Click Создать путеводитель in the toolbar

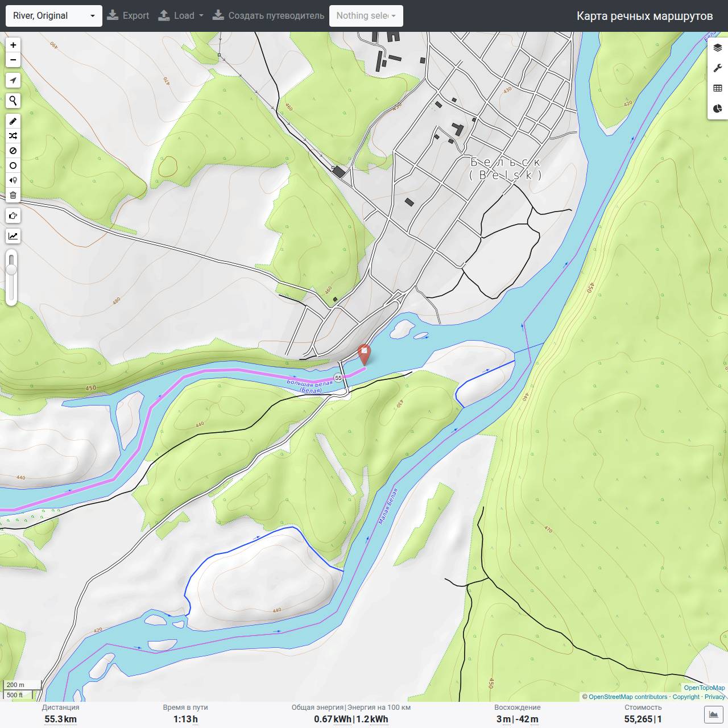(268, 16)
